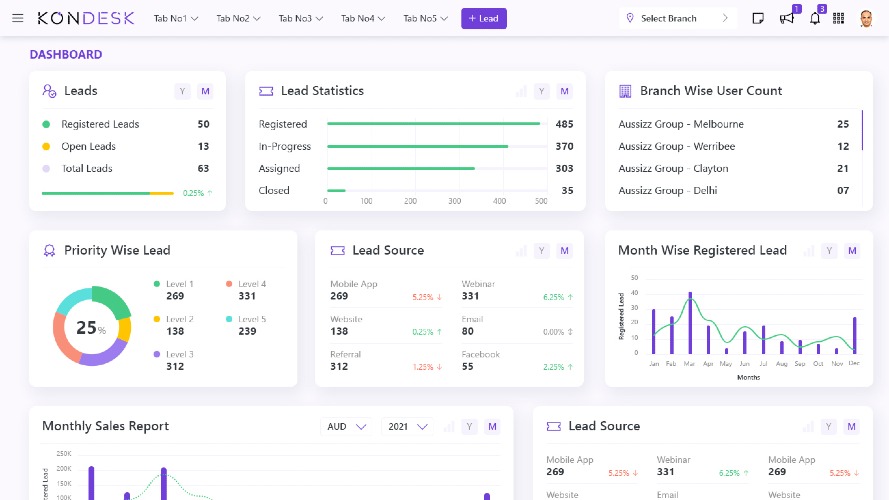Click Facebook value 55
Viewport: 889px width, 500px height.
coord(467,367)
